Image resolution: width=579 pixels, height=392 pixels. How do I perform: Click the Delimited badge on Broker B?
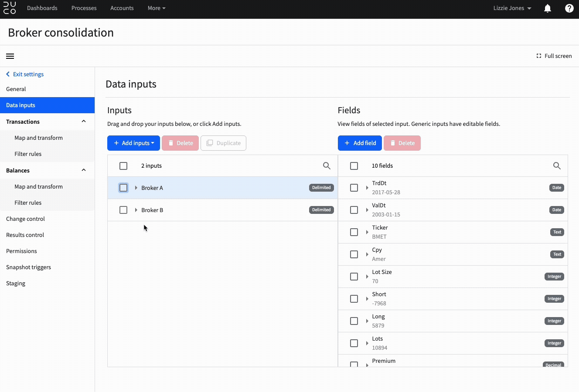(321, 210)
